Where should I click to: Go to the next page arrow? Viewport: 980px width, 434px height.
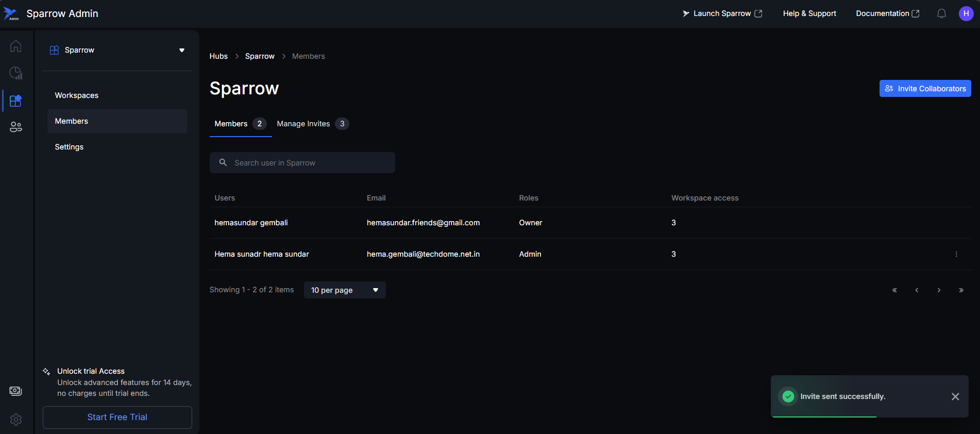939,290
